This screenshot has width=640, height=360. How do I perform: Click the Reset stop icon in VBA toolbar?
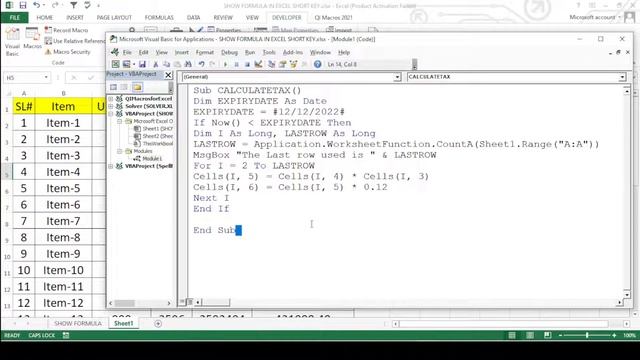pyautogui.click(x=247, y=64)
